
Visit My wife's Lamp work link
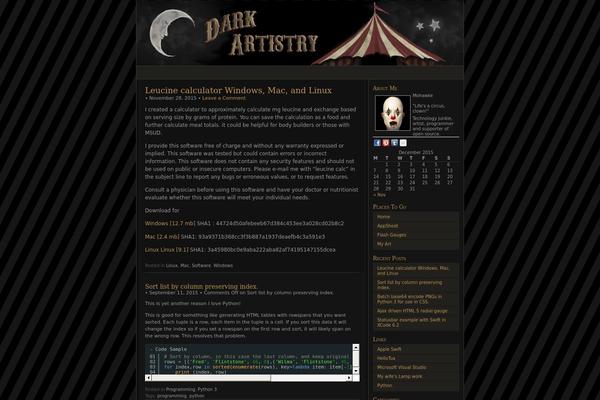click(x=399, y=376)
